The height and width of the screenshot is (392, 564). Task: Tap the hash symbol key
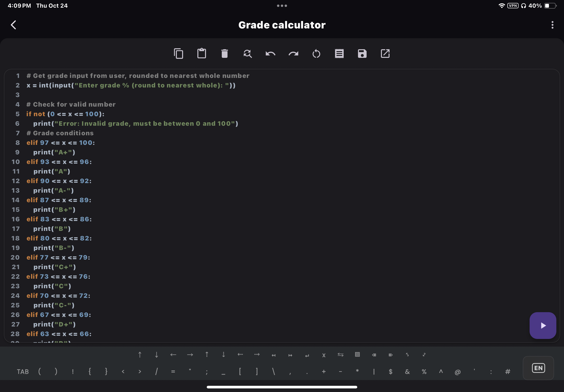click(508, 372)
